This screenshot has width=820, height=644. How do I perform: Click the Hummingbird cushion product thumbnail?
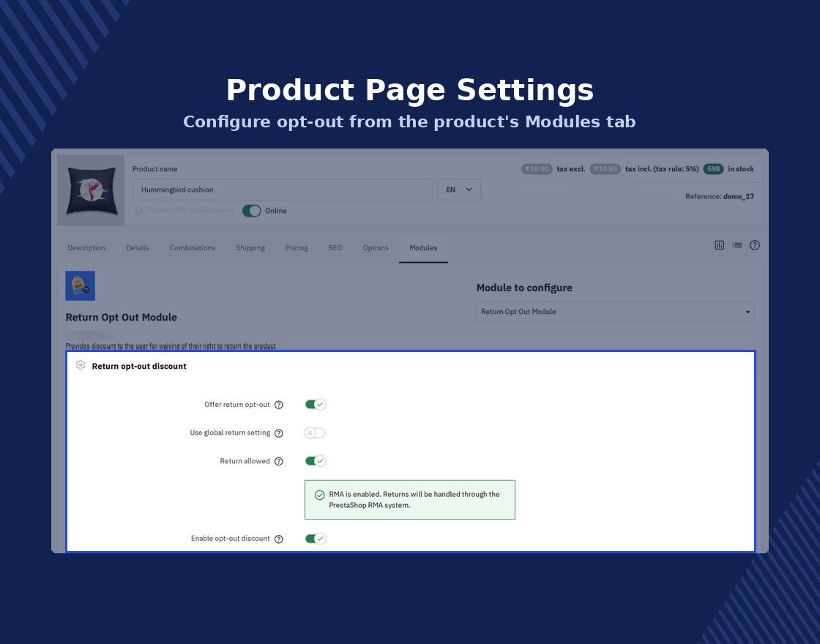91,190
